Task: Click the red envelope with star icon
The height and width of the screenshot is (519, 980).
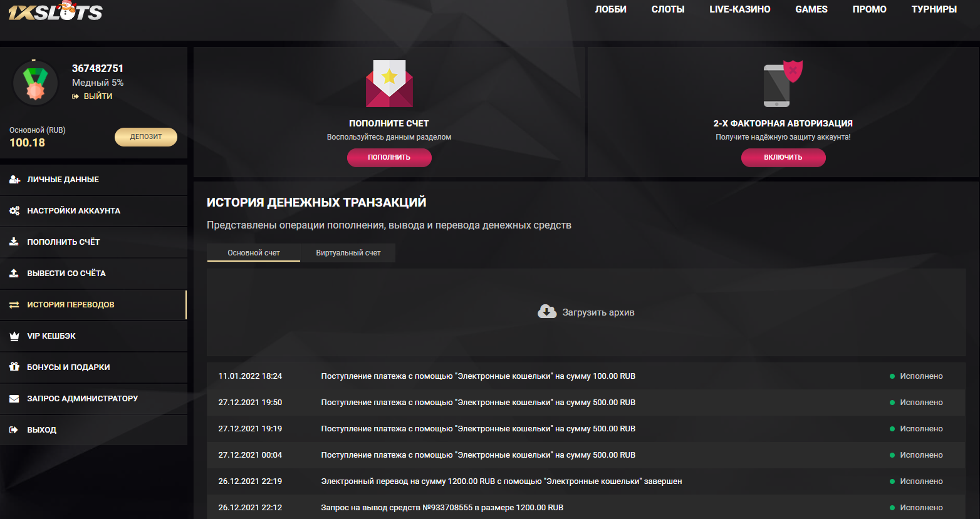Action: click(x=389, y=83)
